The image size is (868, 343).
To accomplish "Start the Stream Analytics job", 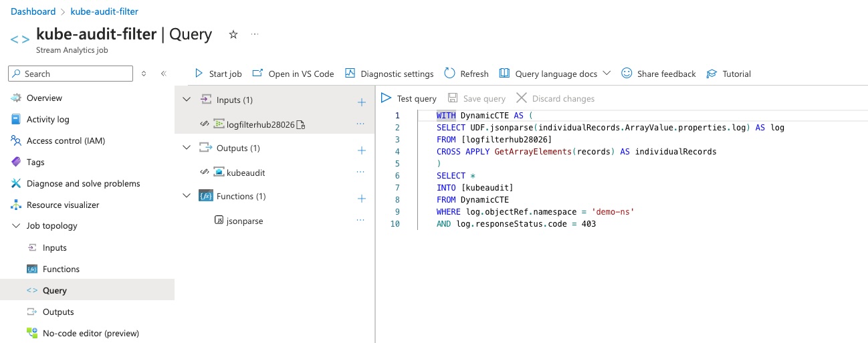I will [x=218, y=74].
